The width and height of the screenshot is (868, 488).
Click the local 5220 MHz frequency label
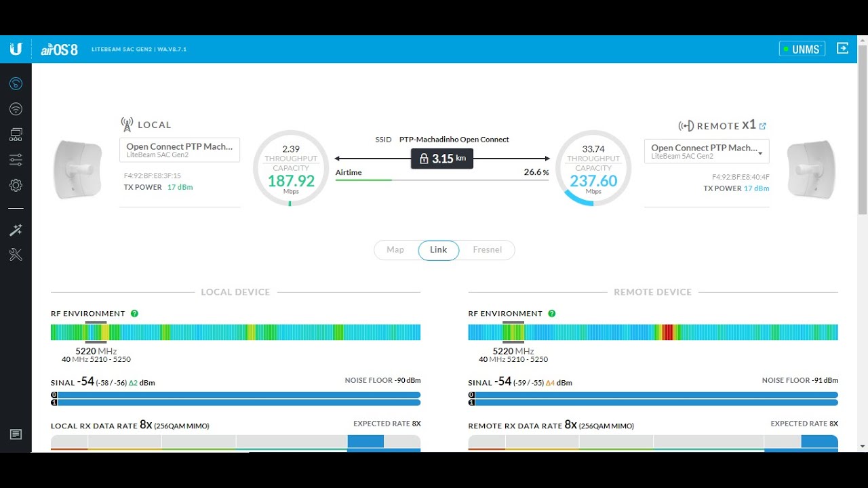(x=96, y=351)
